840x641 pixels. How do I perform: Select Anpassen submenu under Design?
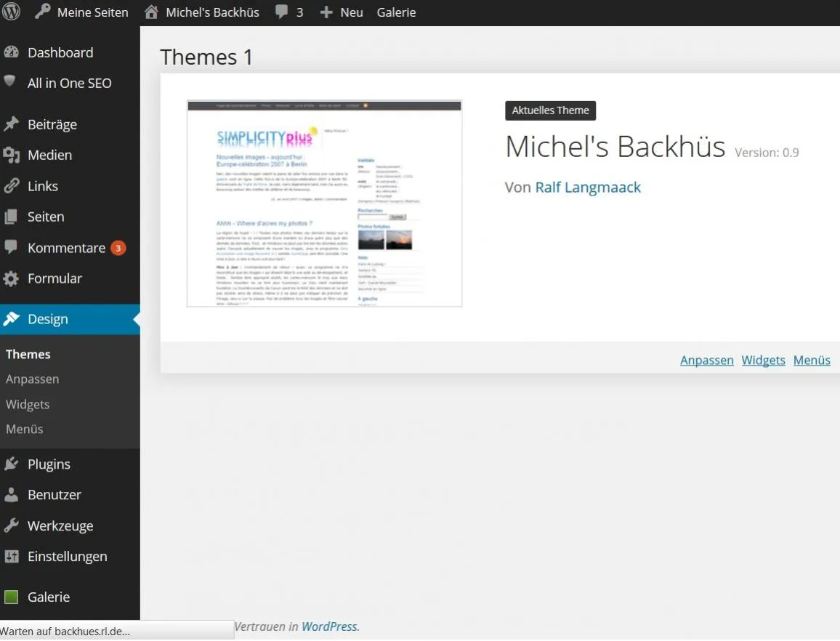tap(32, 379)
